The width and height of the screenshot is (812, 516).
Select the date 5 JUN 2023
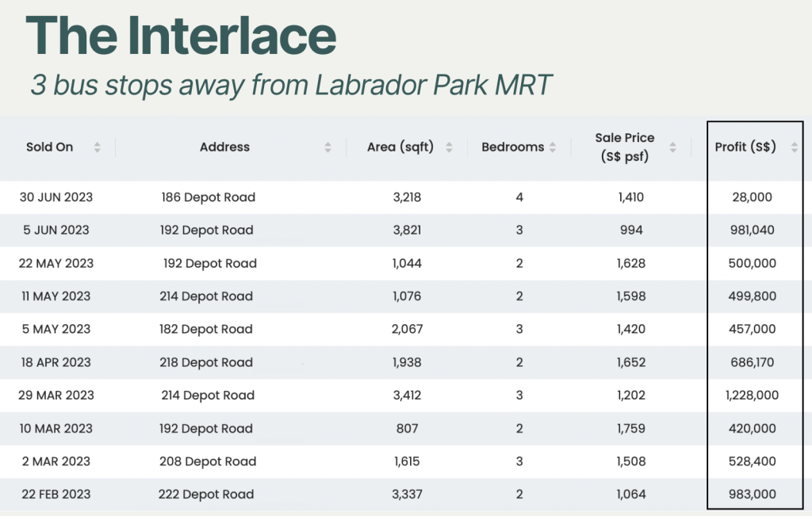tap(56, 231)
